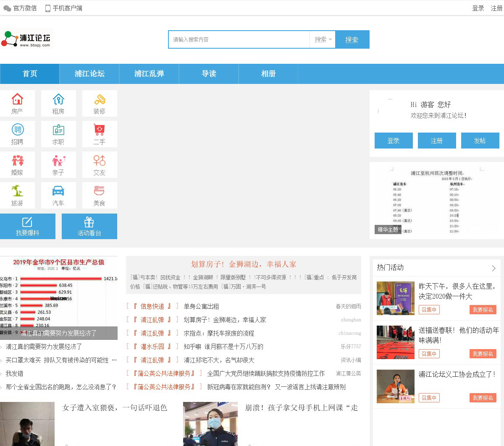Image resolution: width=504 pixels, height=446 pixels.
Task: Click the blue 搜索 search button
Action: [x=352, y=39]
